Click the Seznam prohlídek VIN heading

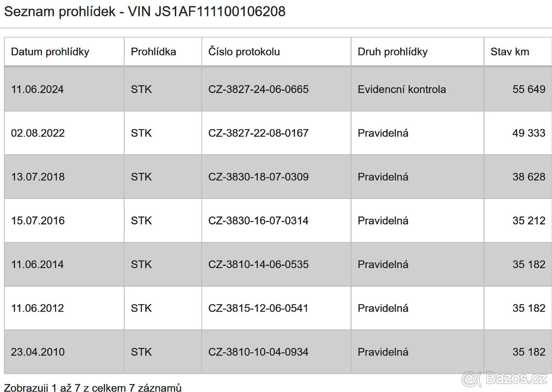[144, 11]
